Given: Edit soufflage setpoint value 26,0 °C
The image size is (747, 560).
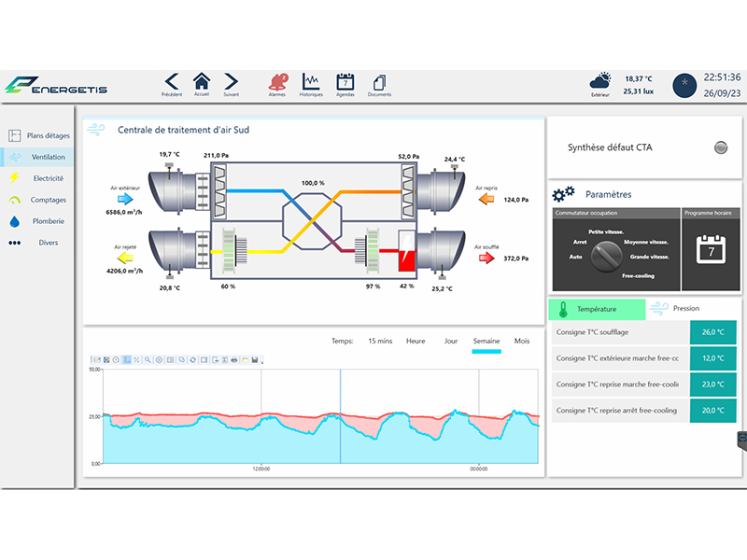Looking at the screenshot, I should 713,332.
